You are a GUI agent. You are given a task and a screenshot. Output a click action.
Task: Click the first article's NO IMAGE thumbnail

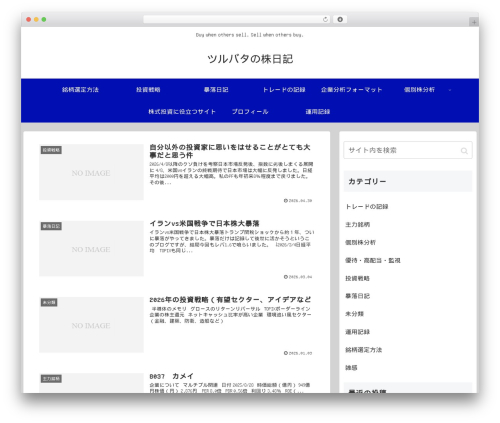[91, 172]
